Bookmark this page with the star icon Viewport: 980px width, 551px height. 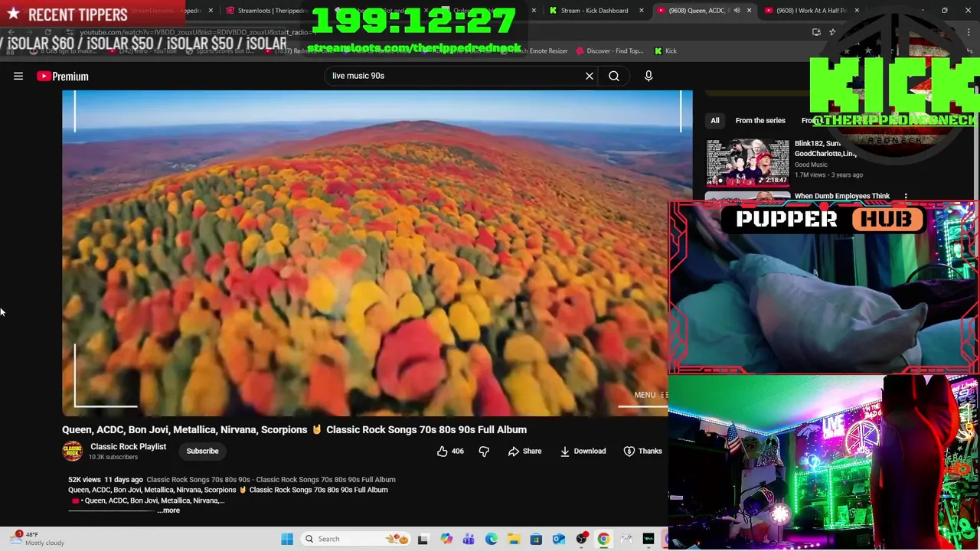(x=832, y=32)
